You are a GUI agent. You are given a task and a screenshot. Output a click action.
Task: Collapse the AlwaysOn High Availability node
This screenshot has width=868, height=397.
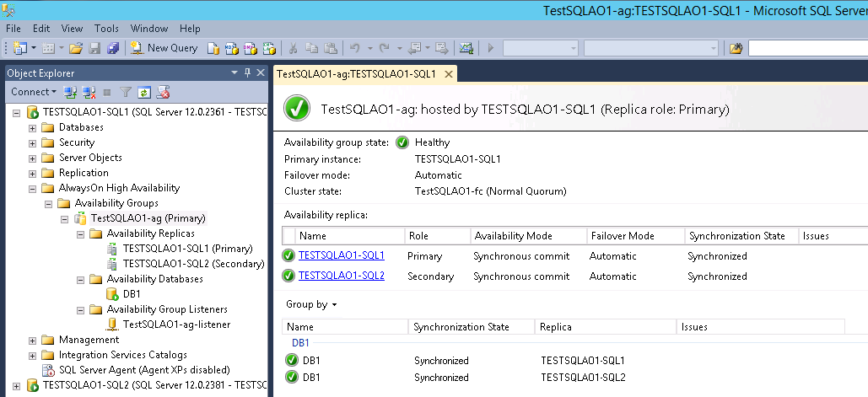(x=33, y=188)
